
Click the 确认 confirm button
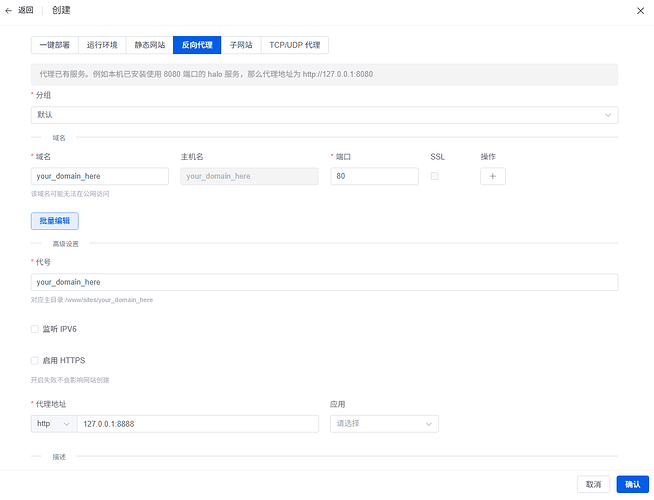[x=633, y=484]
